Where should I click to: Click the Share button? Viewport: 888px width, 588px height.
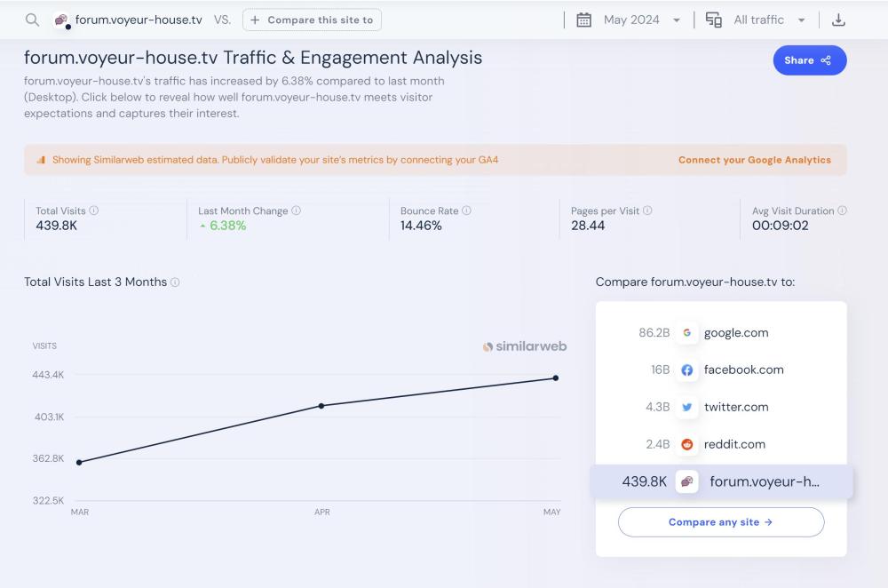point(809,60)
